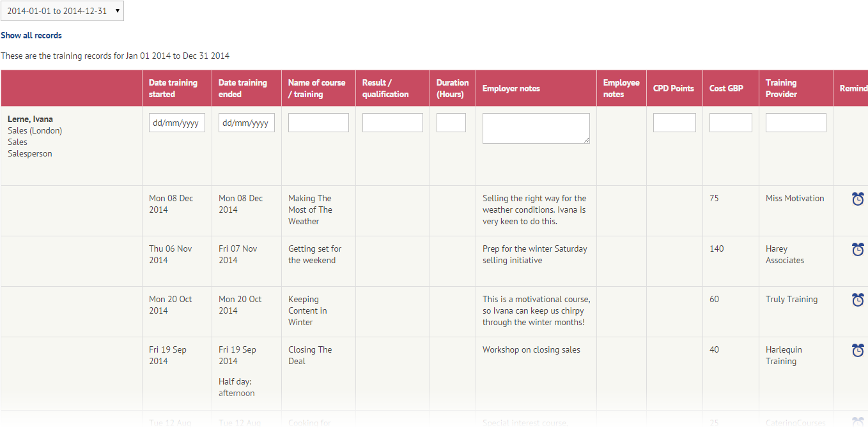Click the cost value 60
This screenshot has width=868, height=428.
tap(714, 299)
